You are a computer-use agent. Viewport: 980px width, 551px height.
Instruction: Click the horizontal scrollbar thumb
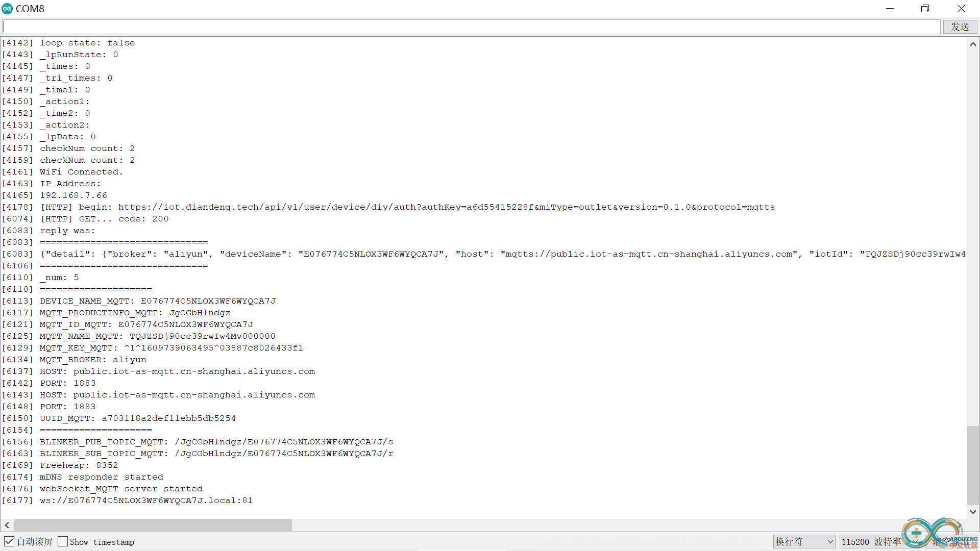click(153, 525)
